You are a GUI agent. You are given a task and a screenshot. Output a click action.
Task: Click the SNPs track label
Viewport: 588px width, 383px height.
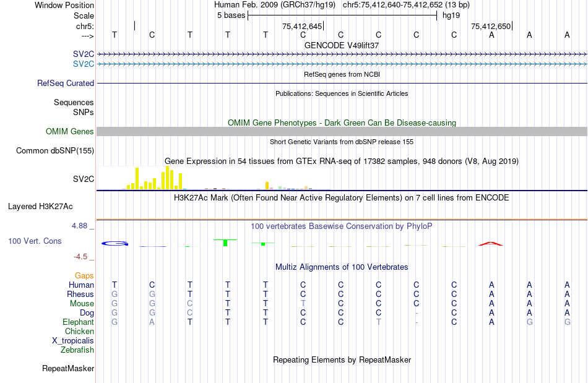pyautogui.click(x=84, y=112)
